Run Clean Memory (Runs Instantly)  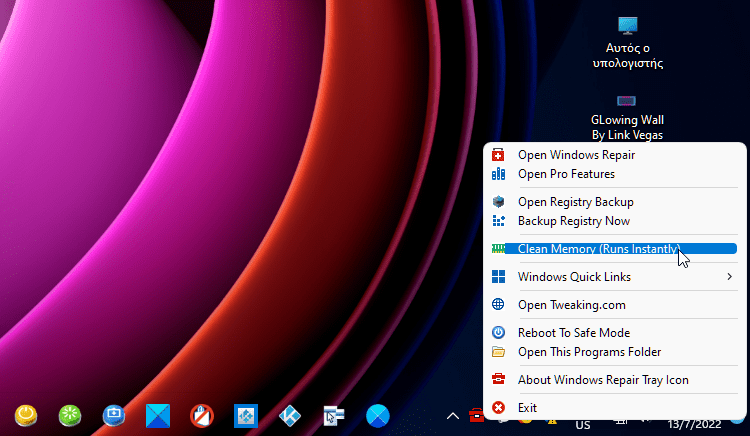tap(598, 249)
